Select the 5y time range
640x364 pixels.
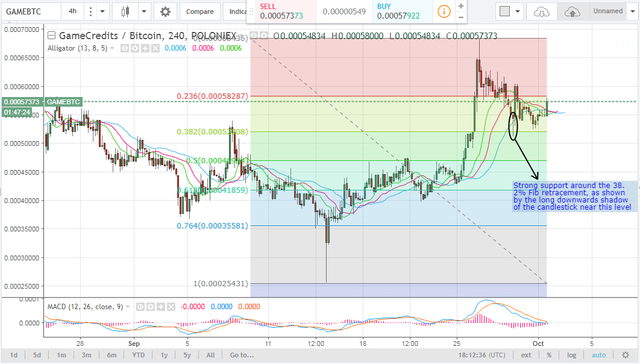[187, 355]
